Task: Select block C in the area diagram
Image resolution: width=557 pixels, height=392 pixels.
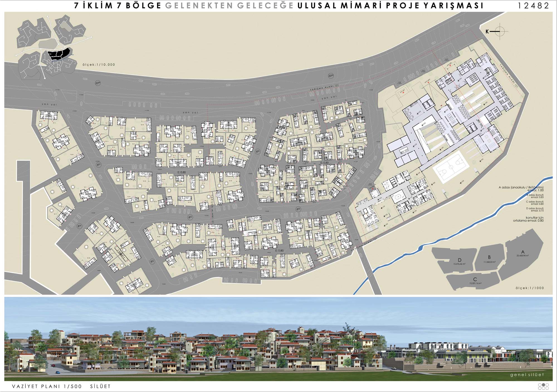Action: point(475,280)
